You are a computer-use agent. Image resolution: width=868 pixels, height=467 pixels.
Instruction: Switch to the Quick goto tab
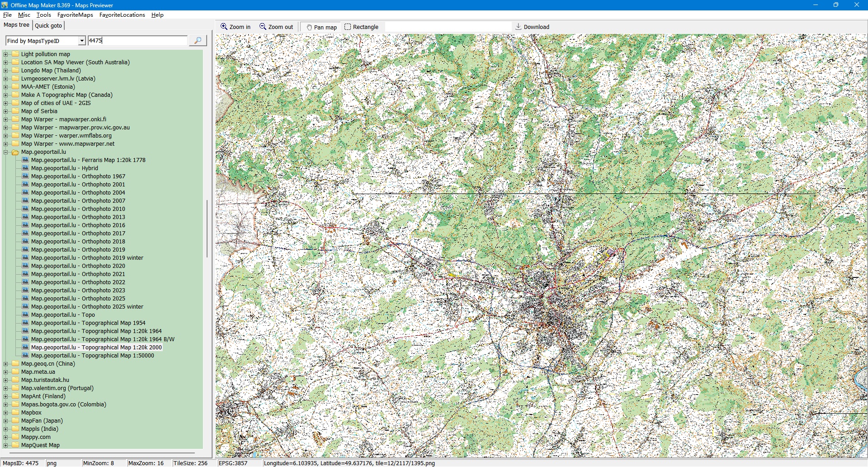click(48, 26)
